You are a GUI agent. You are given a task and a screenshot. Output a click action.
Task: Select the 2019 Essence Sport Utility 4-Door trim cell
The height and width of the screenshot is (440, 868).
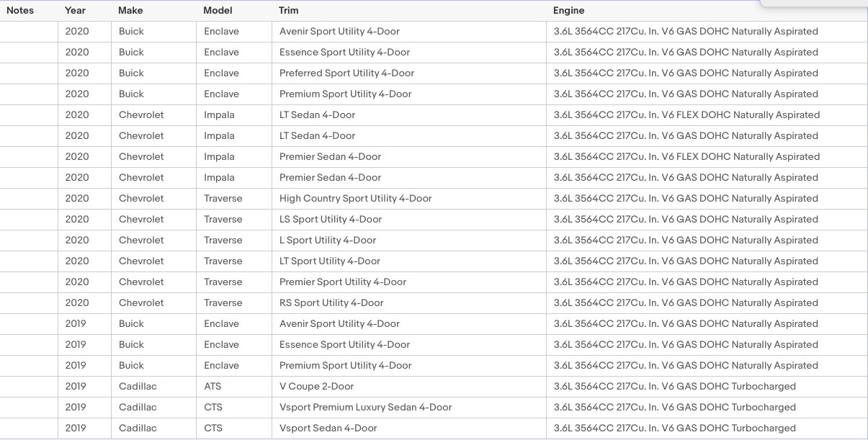tap(409, 345)
